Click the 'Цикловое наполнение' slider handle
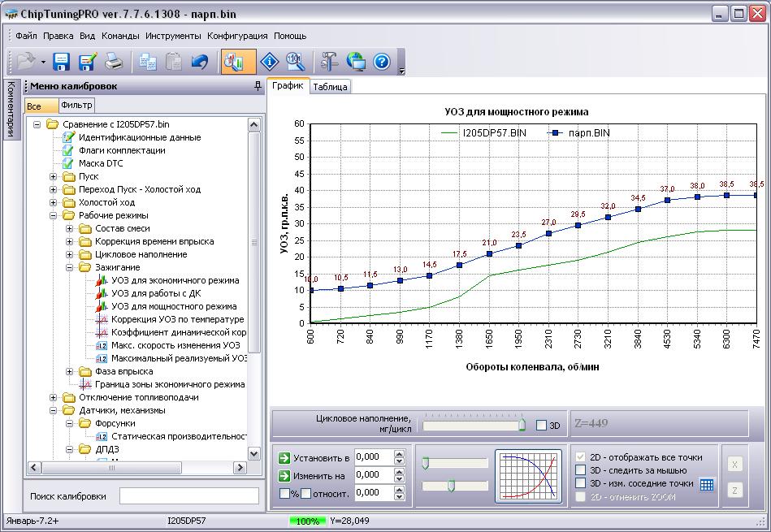 point(522,425)
